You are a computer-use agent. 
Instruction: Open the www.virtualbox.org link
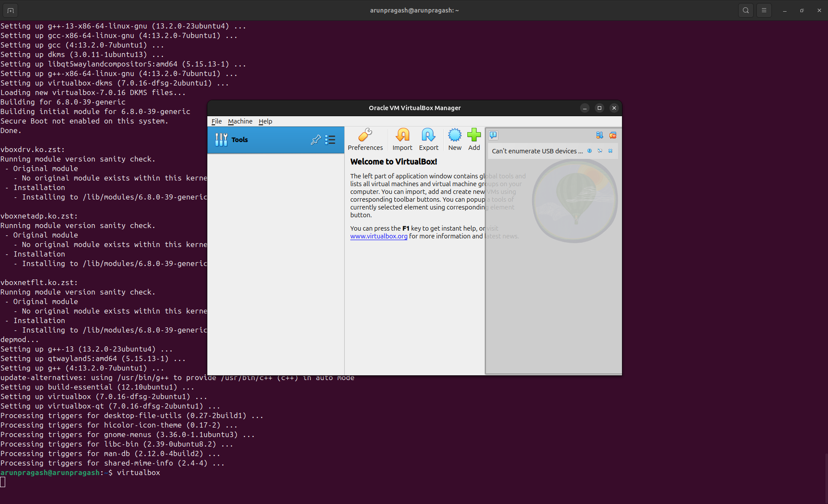click(379, 236)
